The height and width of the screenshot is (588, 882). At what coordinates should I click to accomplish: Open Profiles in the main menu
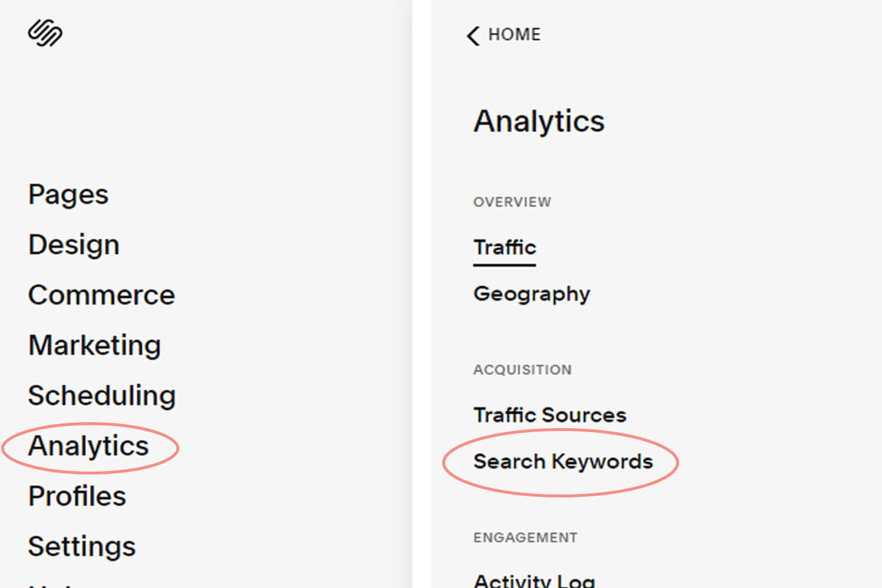click(x=77, y=496)
